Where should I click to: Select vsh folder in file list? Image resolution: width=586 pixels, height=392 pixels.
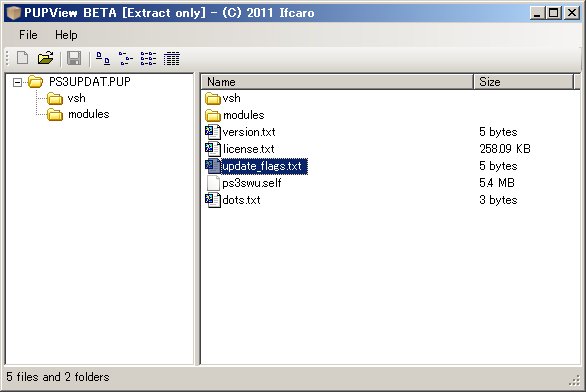point(231,98)
